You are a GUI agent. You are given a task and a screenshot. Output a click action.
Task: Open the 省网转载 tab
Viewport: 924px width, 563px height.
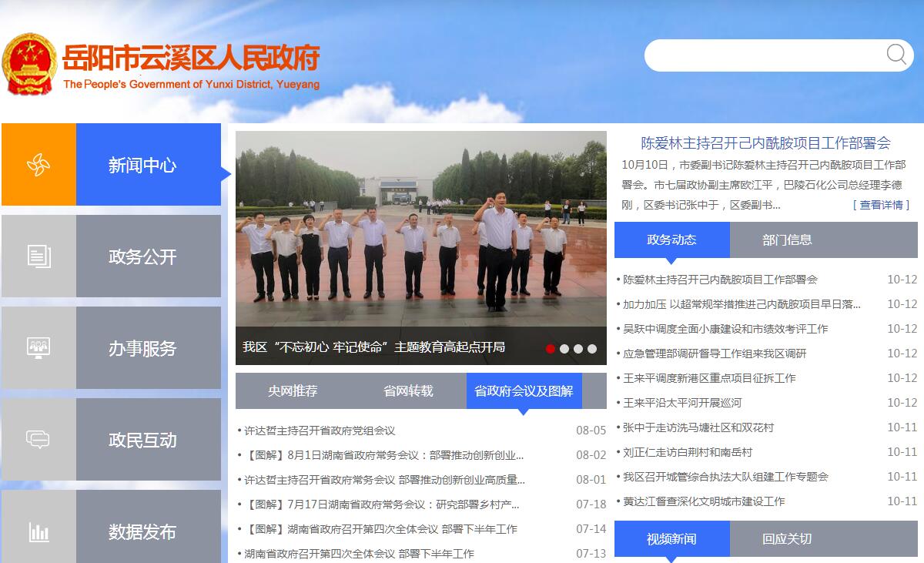point(408,390)
